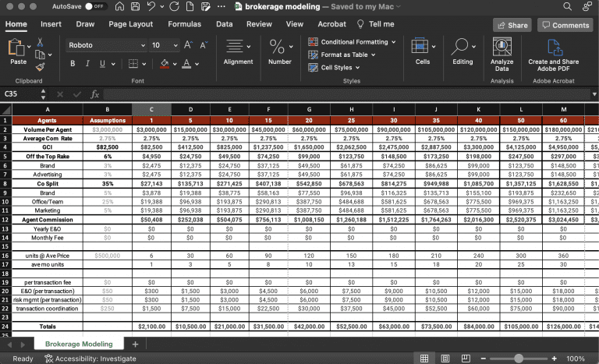Image resolution: width=599 pixels, height=364 pixels.
Task: Click the Share button
Action: tap(512, 25)
